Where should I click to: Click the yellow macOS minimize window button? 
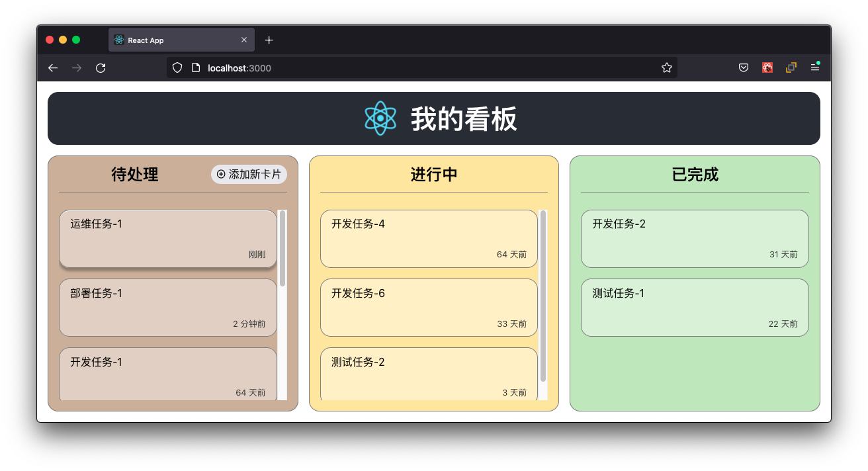pyautogui.click(x=63, y=40)
